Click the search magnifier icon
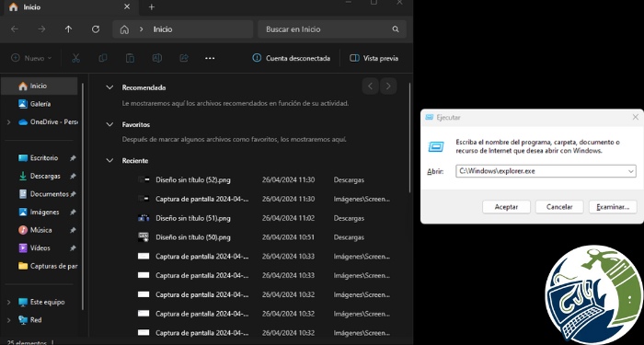This screenshot has width=644, height=345. pyautogui.click(x=396, y=29)
